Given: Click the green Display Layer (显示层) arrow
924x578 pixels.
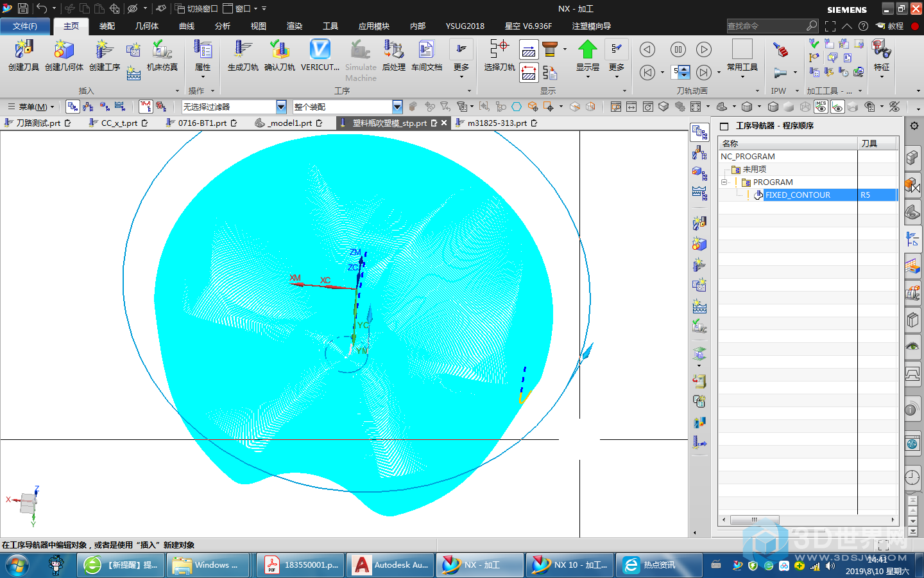Looking at the screenshot, I should tap(587, 49).
